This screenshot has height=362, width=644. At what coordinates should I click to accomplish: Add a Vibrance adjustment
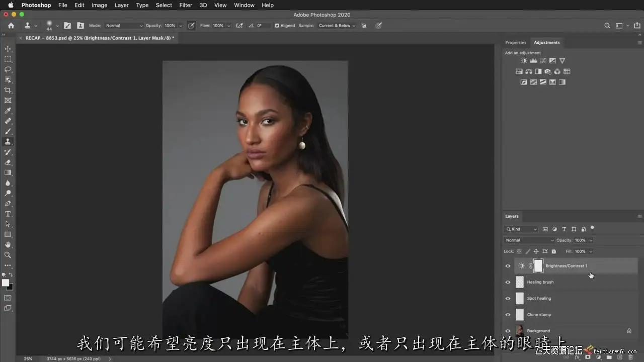pyautogui.click(x=562, y=61)
